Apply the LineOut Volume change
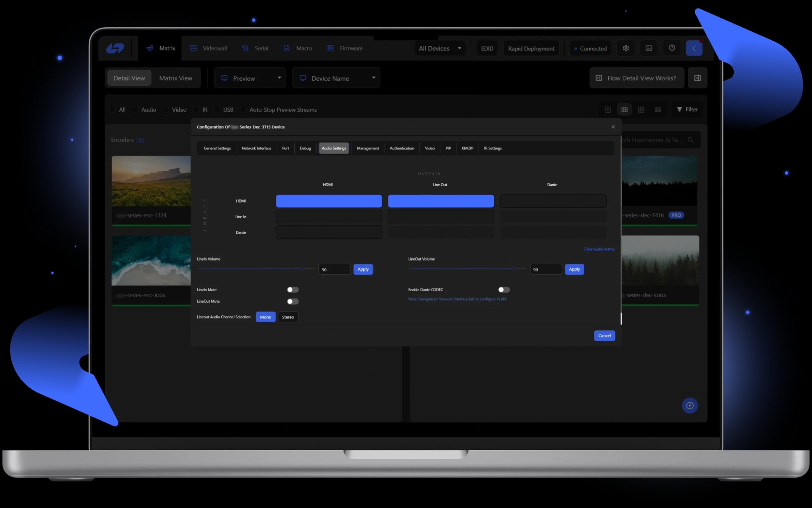The width and height of the screenshot is (812, 508). click(x=574, y=269)
